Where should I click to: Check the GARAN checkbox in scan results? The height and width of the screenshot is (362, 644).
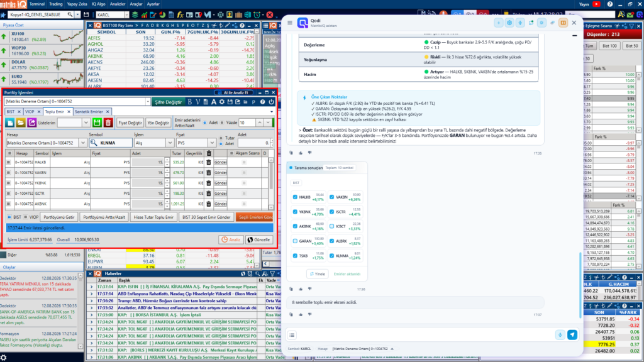295,241
